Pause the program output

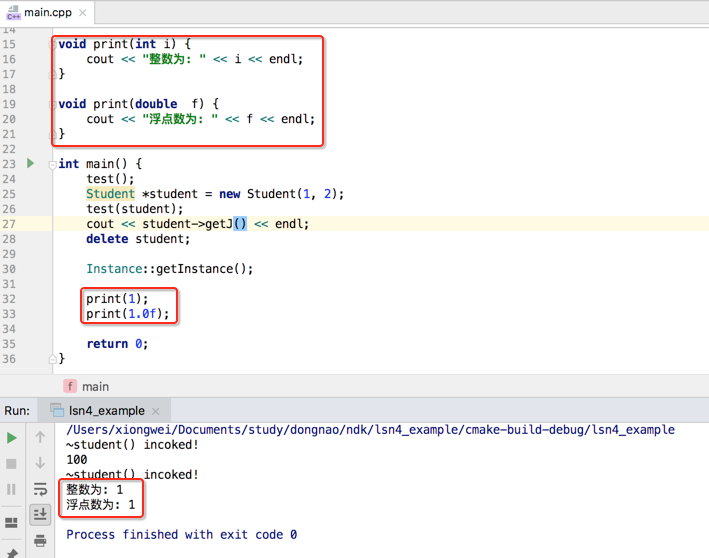(11, 489)
